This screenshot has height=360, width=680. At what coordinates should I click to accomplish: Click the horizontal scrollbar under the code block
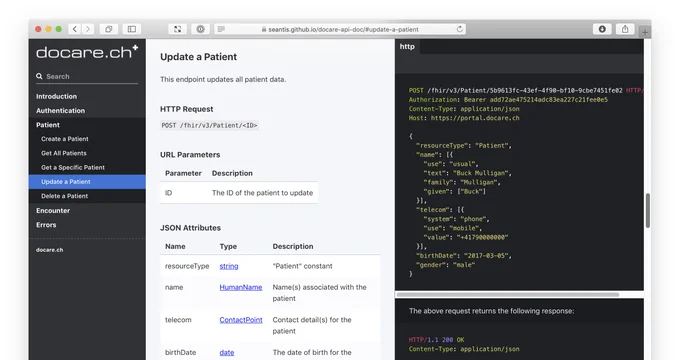pos(507,295)
